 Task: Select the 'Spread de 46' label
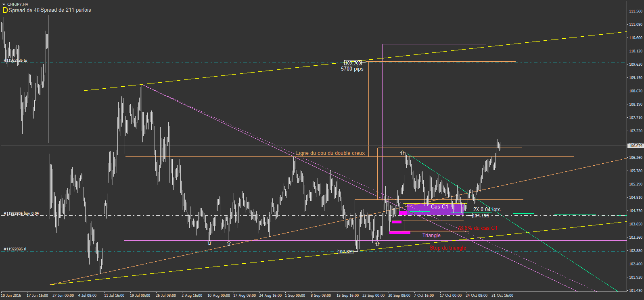point(24,10)
